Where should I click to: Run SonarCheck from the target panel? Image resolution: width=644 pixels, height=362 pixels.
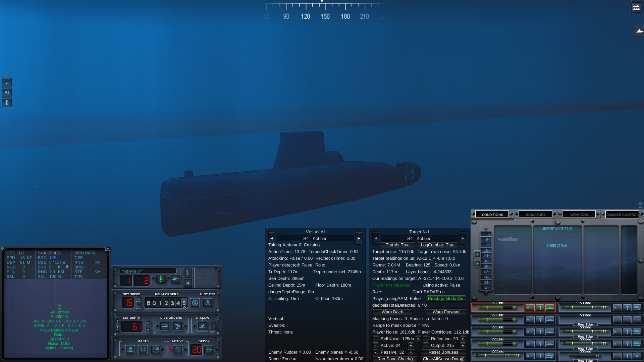(x=395, y=359)
